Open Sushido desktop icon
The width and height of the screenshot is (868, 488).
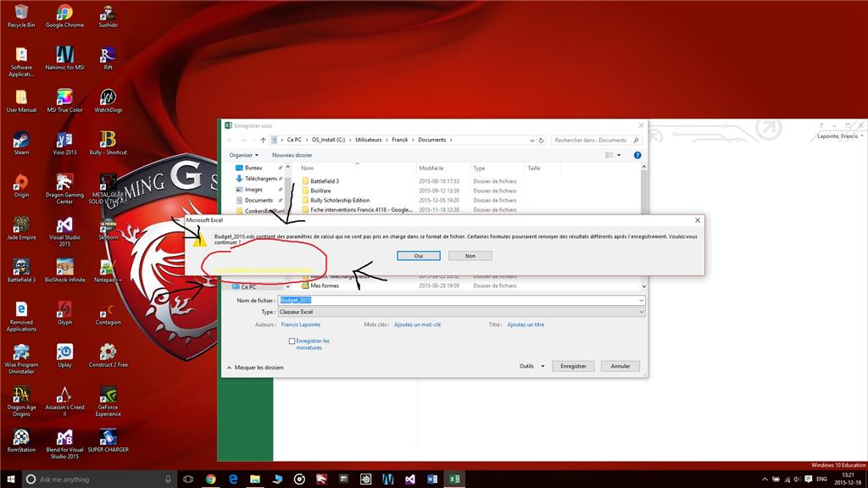point(108,15)
